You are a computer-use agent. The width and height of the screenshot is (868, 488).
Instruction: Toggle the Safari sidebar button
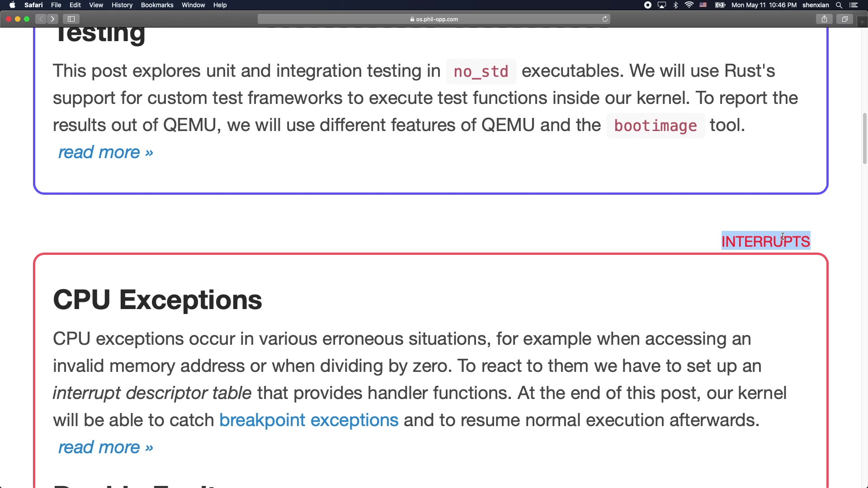pyautogui.click(x=71, y=19)
